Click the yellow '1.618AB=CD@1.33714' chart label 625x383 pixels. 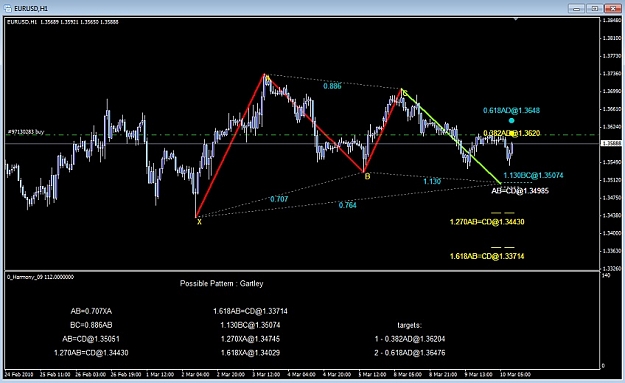point(487,256)
